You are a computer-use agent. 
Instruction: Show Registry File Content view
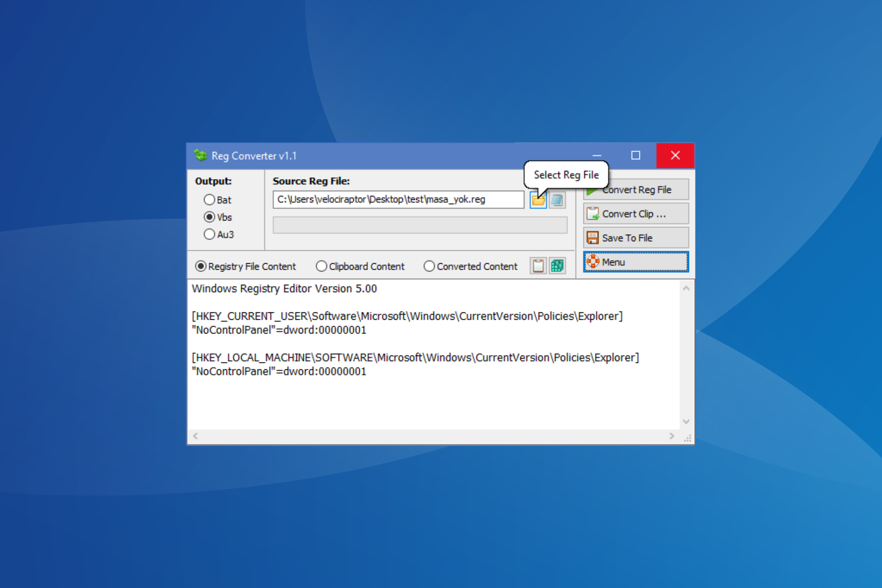(201, 266)
